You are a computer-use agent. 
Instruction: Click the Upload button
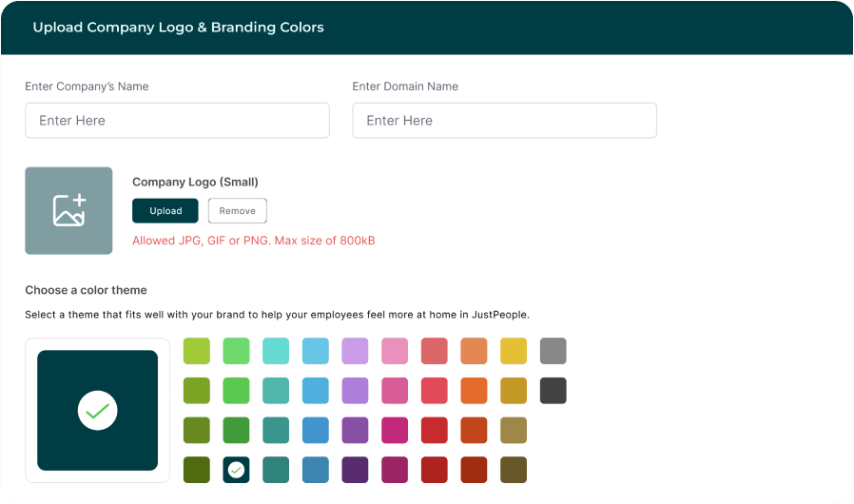tap(165, 211)
